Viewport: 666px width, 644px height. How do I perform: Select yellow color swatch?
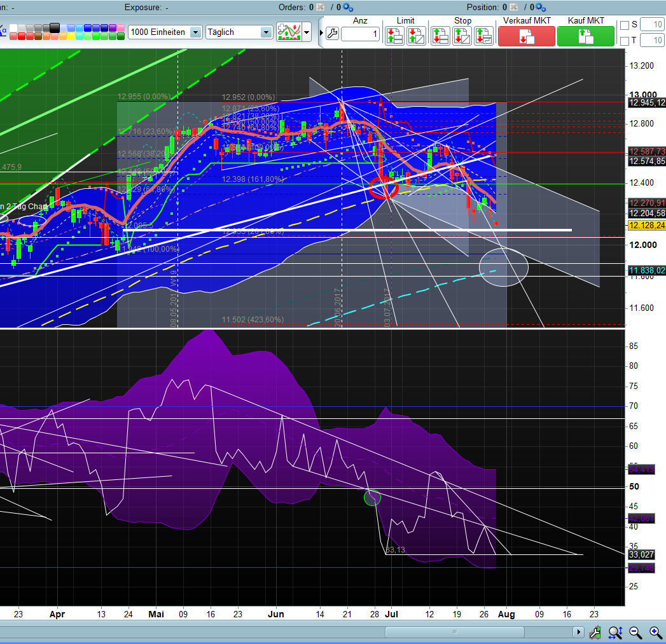pyautogui.click(x=71, y=36)
